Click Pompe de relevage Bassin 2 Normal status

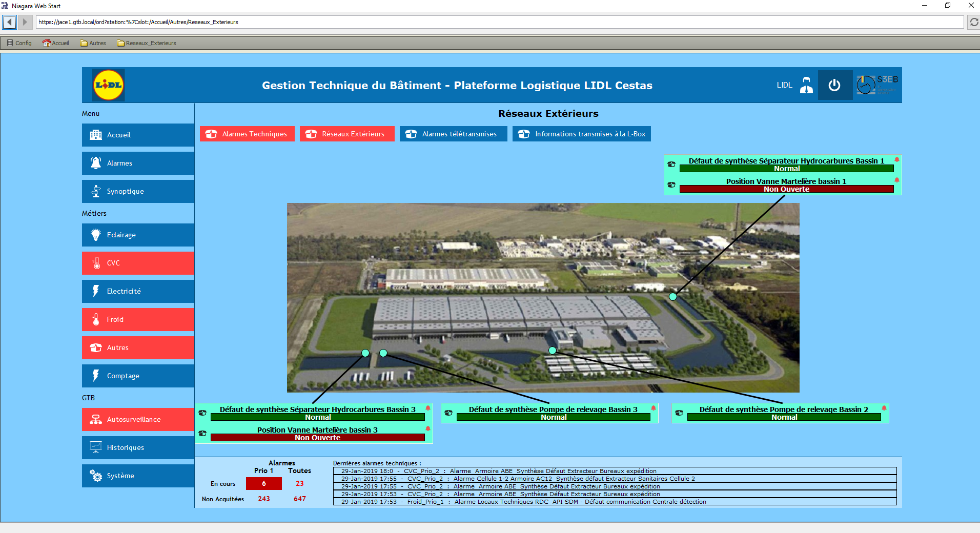784,417
